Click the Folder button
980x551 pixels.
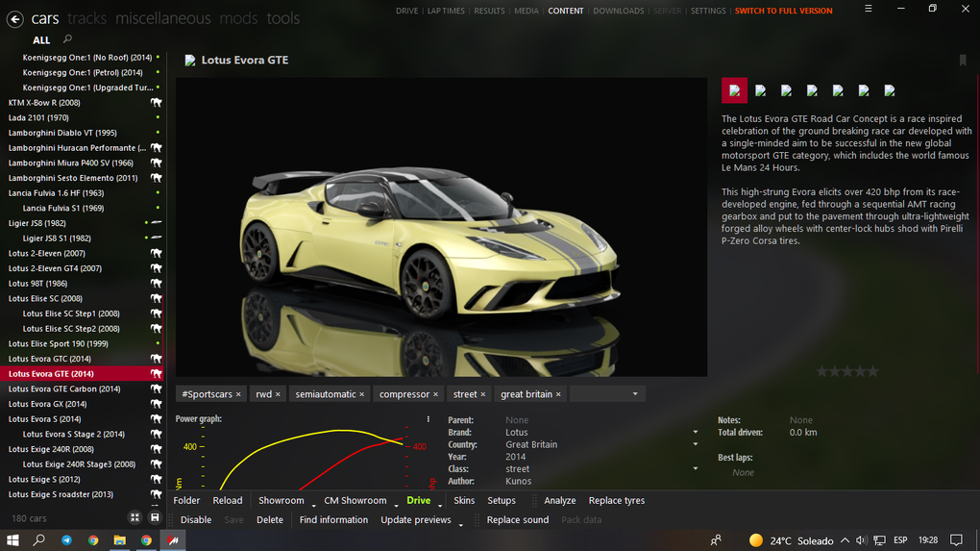(x=186, y=500)
